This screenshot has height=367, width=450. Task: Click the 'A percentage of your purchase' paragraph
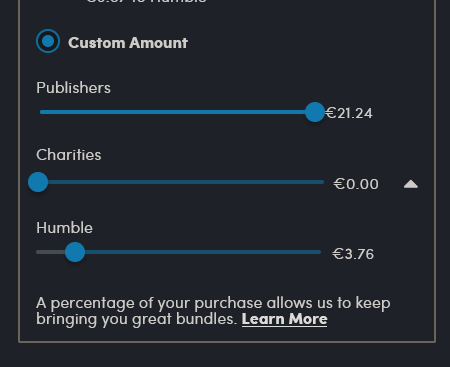pos(213,311)
